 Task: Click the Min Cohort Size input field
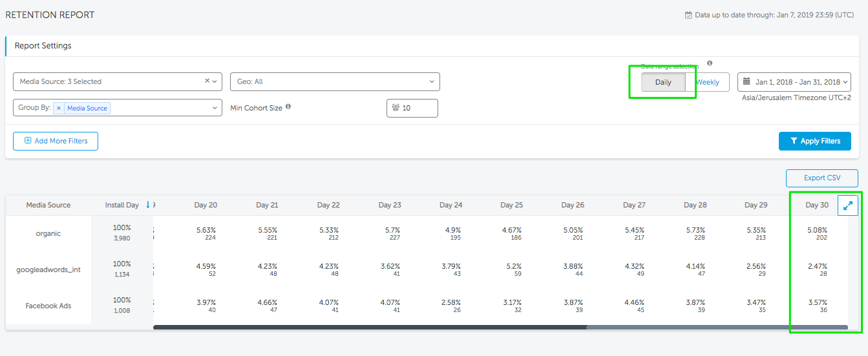[418, 108]
